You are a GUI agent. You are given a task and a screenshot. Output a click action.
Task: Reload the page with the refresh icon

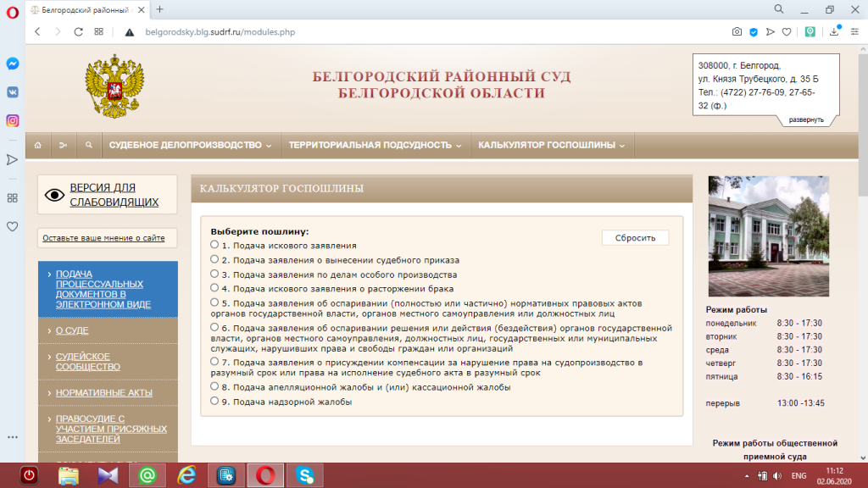click(78, 31)
